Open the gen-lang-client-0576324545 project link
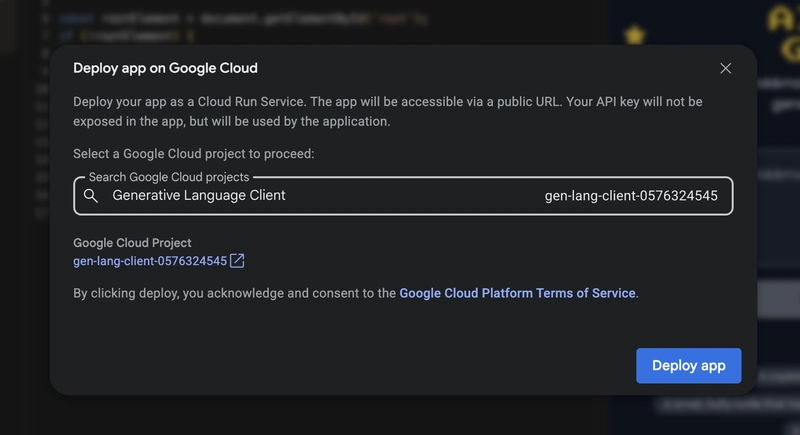 pyautogui.click(x=150, y=261)
